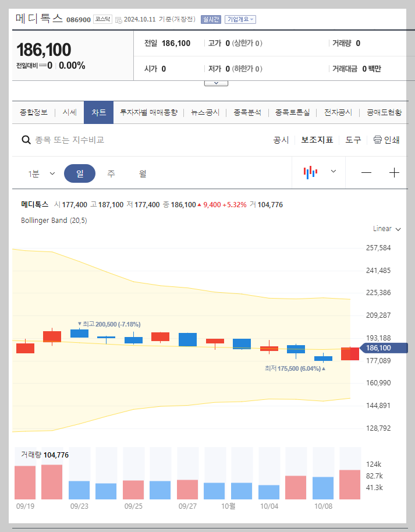Screen dimensions: 415x532
Task: Open the 전자공시 tab
Action: point(338,112)
